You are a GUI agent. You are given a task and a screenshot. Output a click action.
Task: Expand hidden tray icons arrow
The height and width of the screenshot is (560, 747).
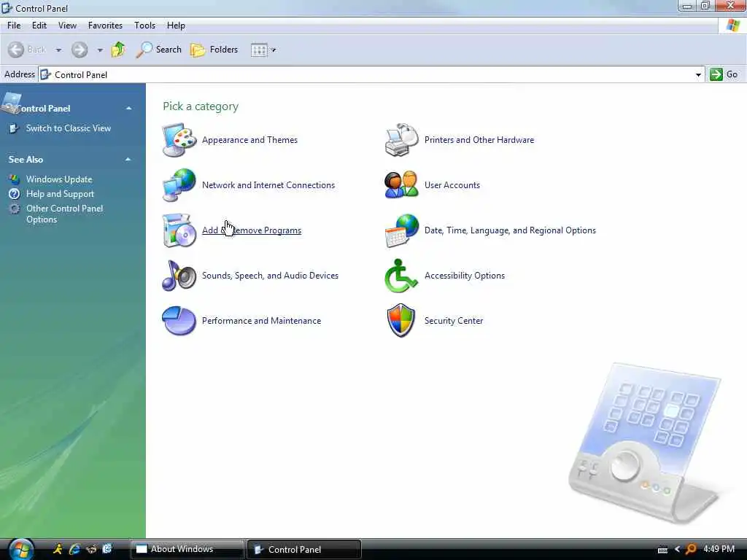click(x=677, y=550)
